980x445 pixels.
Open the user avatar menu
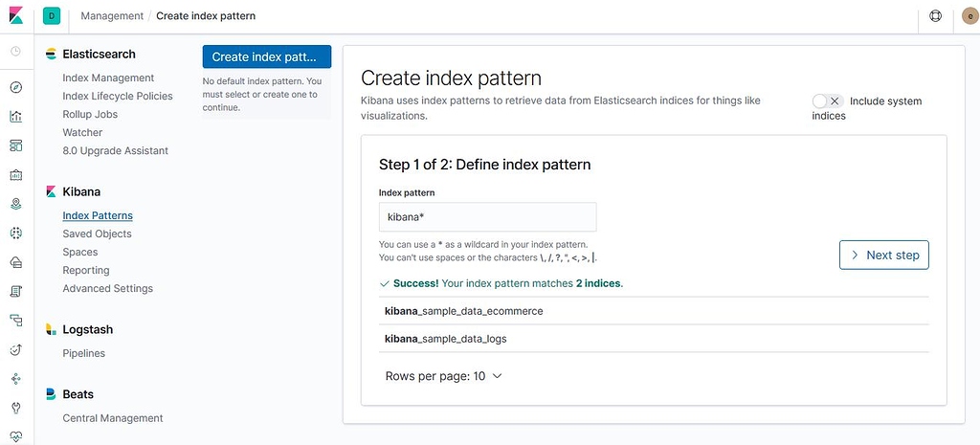pyautogui.click(x=970, y=16)
